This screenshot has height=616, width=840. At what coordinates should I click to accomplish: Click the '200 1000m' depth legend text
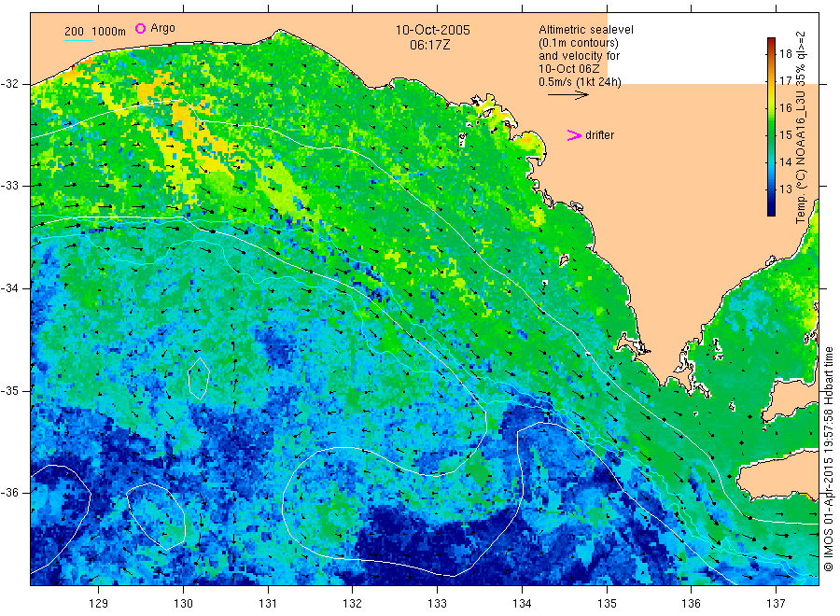[x=95, y=32]
